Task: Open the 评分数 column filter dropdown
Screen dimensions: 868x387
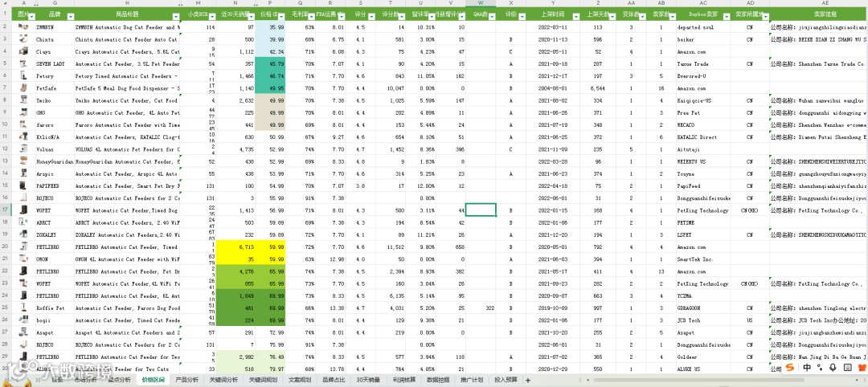Action: click(401, 17)
